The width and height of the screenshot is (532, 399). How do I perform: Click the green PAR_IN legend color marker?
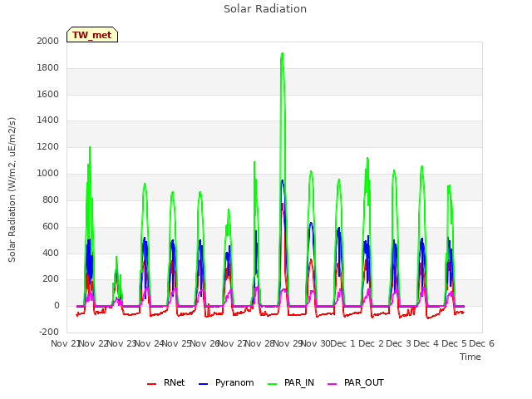coord(272,384)
